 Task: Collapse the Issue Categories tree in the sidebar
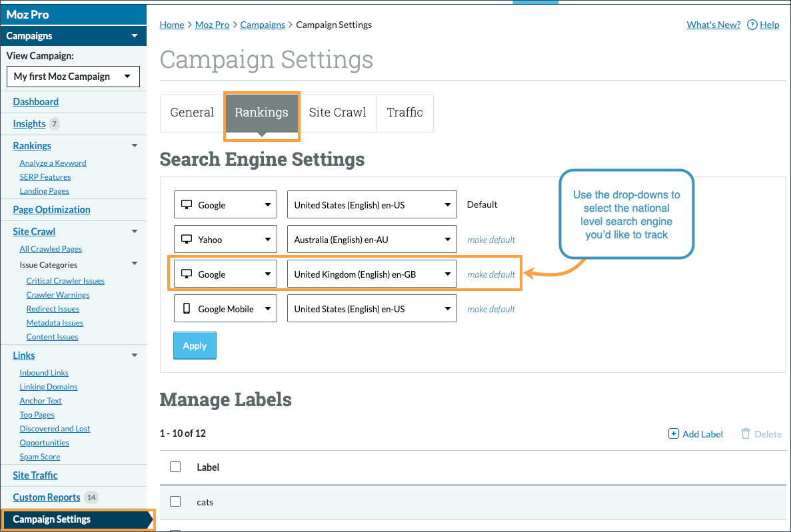point(135,263)
